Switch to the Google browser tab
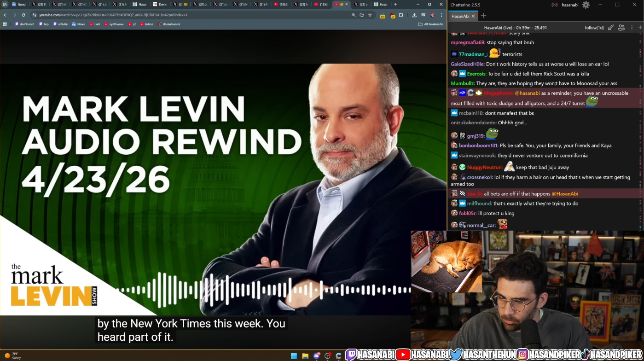The height and width of the screenshot is (361, 644). [x=19, y=4]
